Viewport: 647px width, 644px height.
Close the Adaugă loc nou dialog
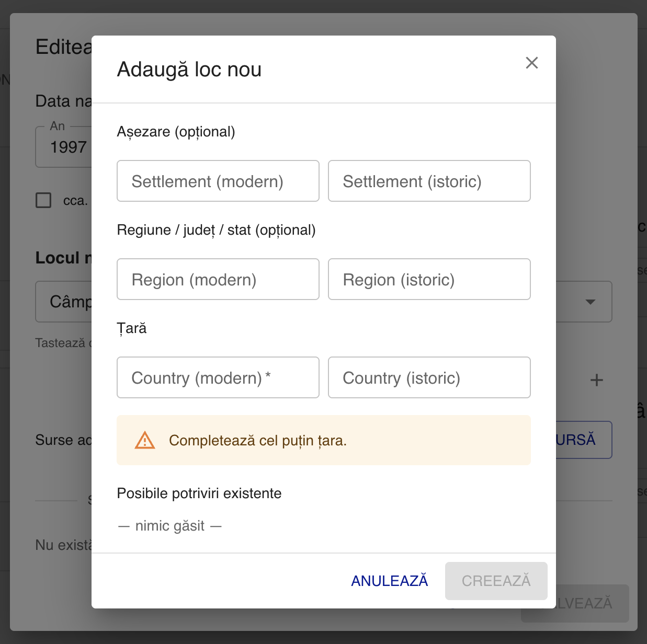point(531,63)
